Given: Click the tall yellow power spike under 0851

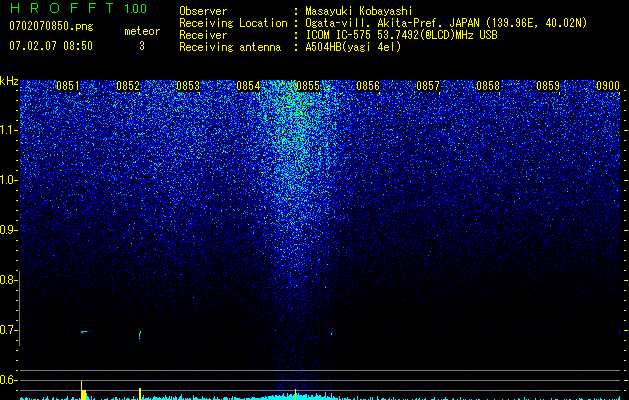Looking at the screenshot, I should point(83,390).
